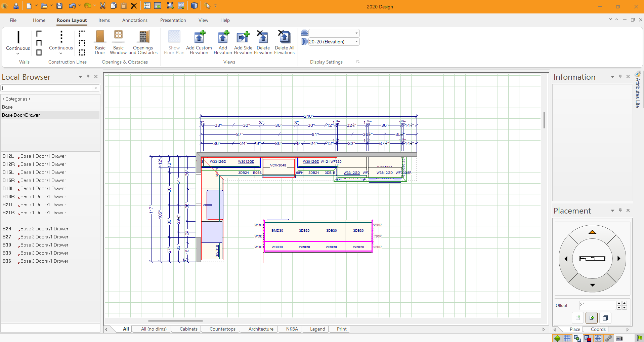Select the Continuous wall tool
644x342 pixels.
click(x=18, y=42)
